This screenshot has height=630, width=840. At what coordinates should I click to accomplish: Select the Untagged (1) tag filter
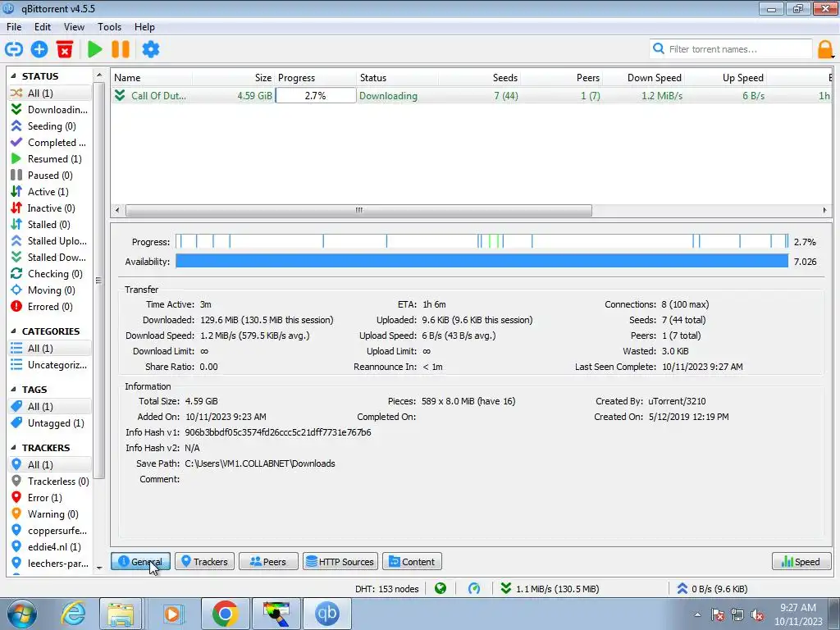coord(50,423)
